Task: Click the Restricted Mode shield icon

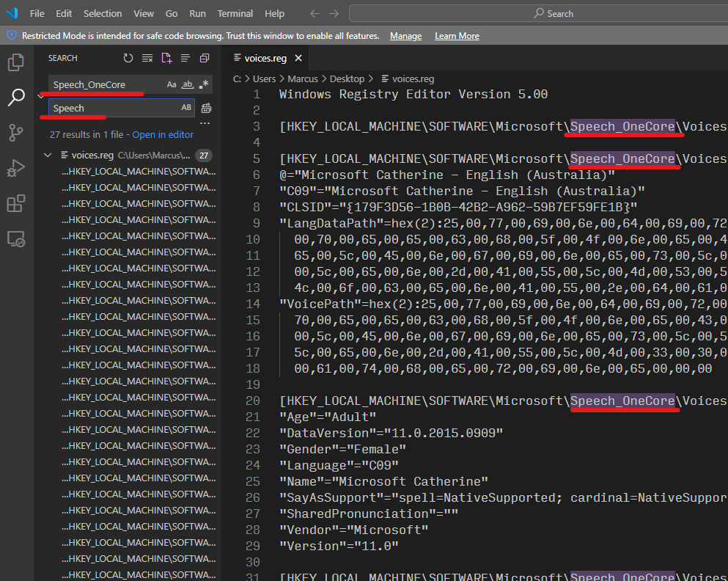Action: pyautogui.click(x=12, y=35)
